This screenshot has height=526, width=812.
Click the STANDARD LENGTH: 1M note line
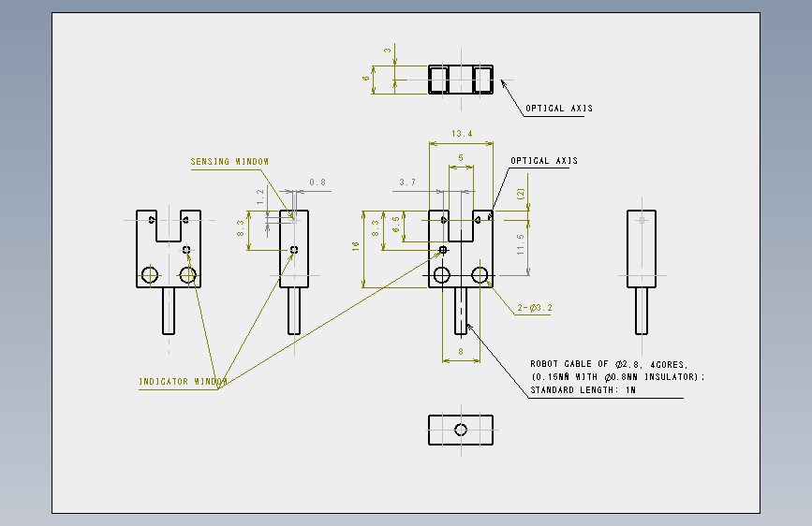583,390
